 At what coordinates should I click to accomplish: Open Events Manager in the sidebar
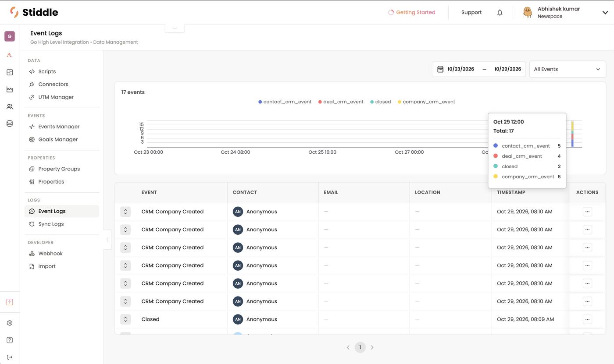pyautogui.click(x=59, y=127)
